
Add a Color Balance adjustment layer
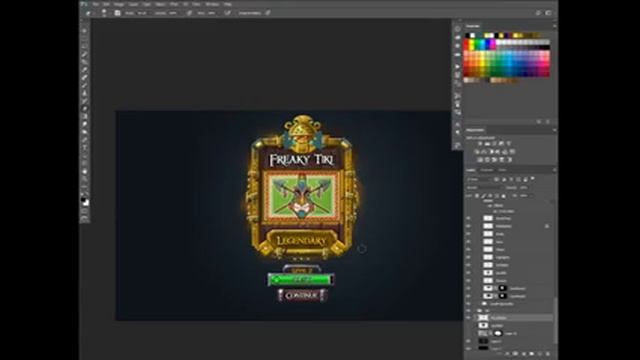point(484,151)
